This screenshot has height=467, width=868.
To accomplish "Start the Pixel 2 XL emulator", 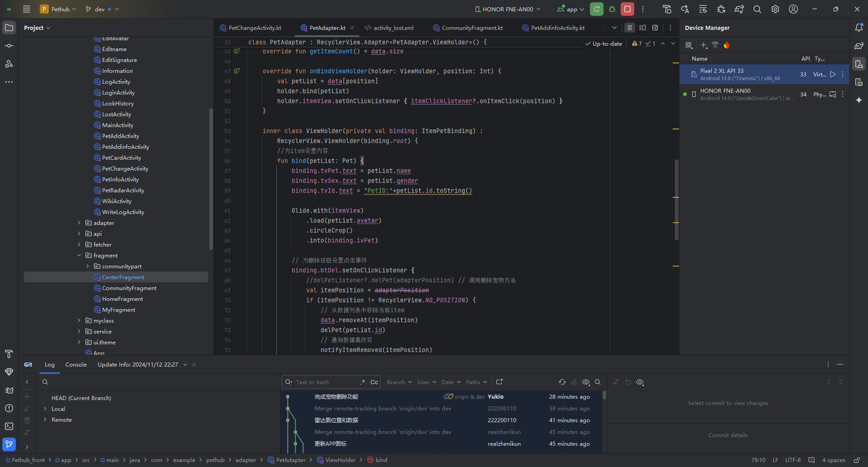I will (833, 75).
